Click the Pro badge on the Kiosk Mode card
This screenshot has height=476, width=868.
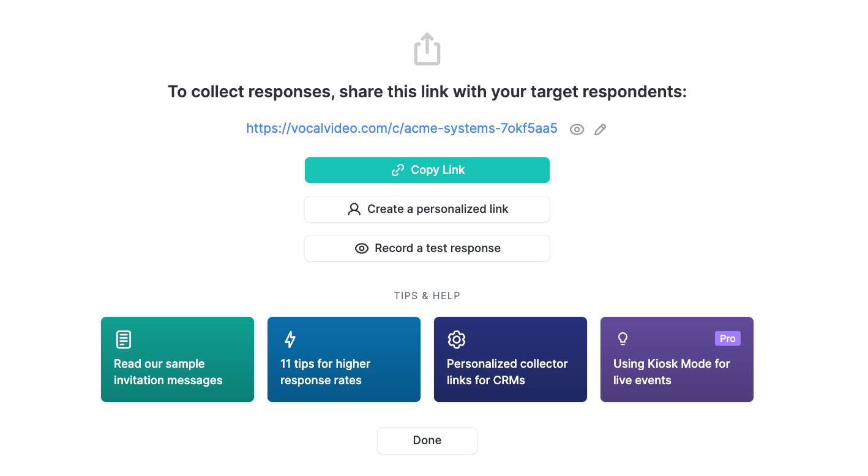[727, 338]
